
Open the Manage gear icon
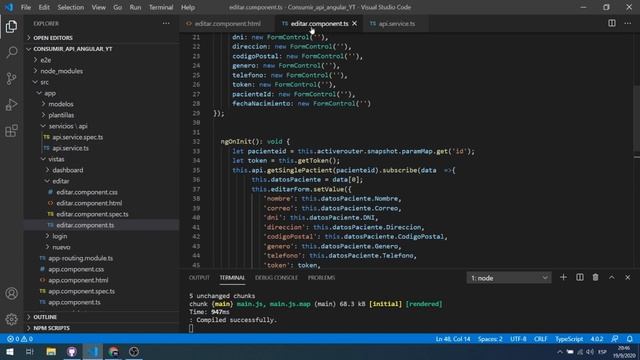[11, 319]
